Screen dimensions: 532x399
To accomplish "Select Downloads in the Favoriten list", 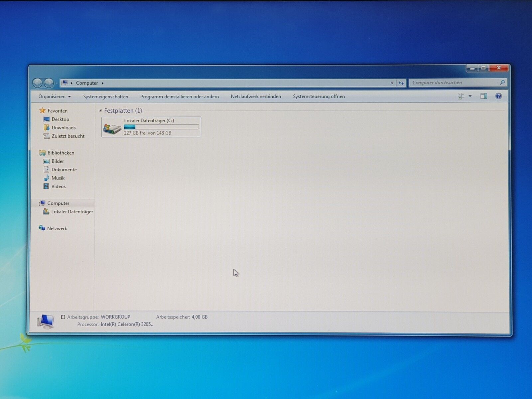I will 63,128.
